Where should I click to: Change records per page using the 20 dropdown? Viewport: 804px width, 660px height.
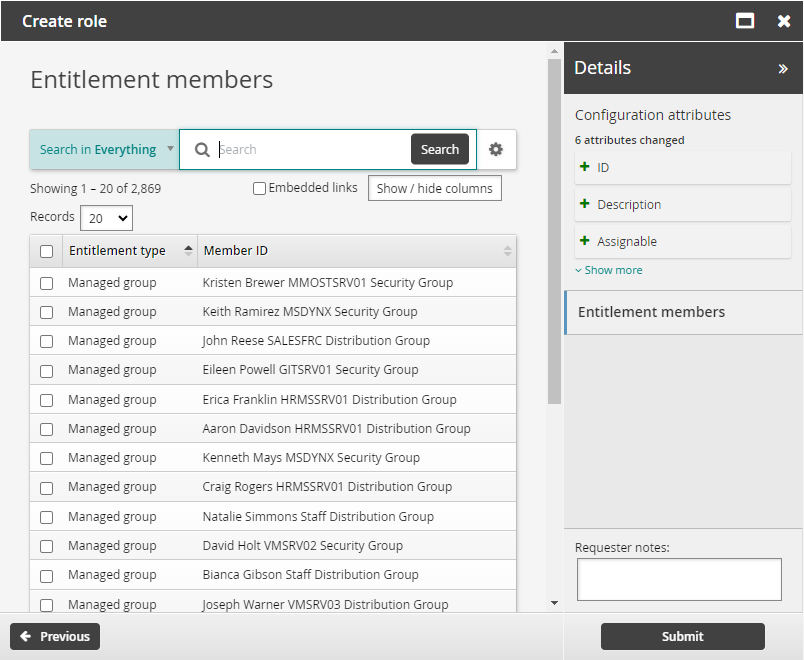pyautogui.click(x=106, y=217)
